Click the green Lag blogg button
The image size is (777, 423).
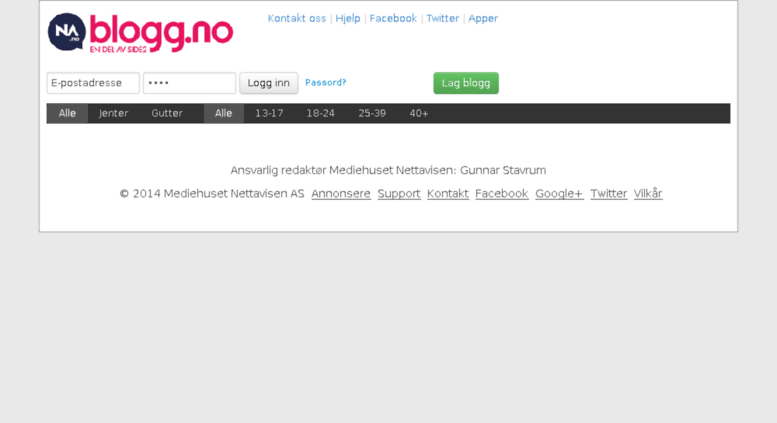click(466, 83)
